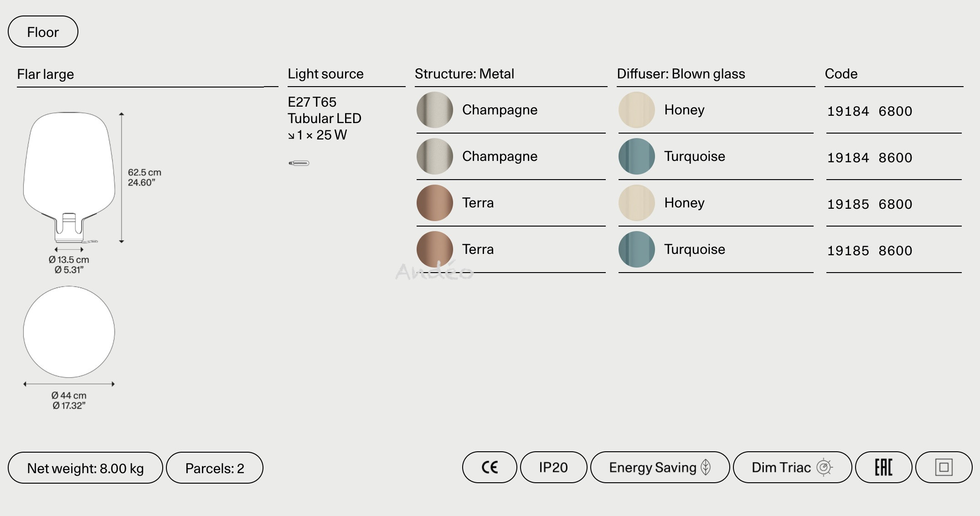Click the Ø 44 cm diameter dimension
Viewport: 980px width, 516px height.
click(x=69, y=396)
